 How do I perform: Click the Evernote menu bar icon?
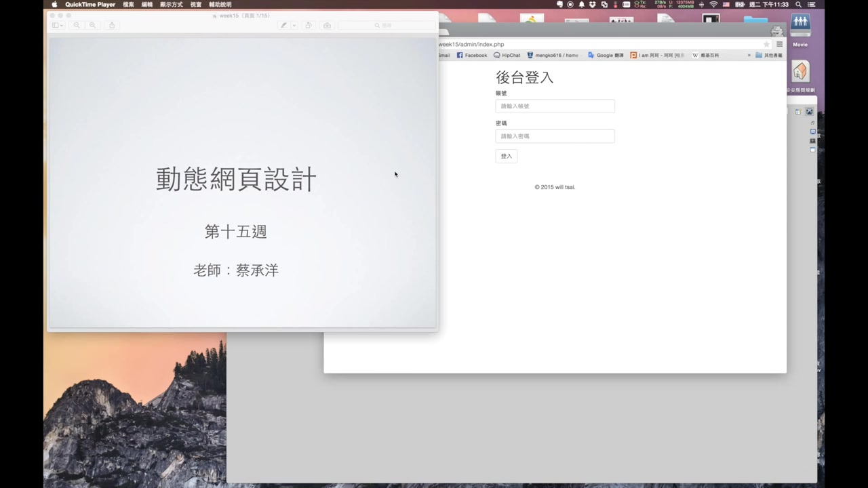pyautogui.click(x=559, y=4)
